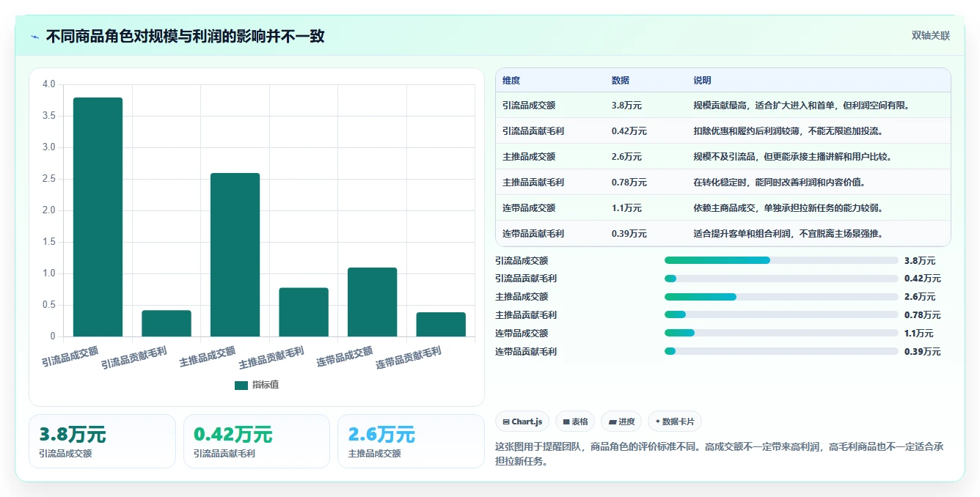Click the 主推品贡献毛利 progress bar at 0.78万元
The image size is (980, 497).
(x=781, y=315)
